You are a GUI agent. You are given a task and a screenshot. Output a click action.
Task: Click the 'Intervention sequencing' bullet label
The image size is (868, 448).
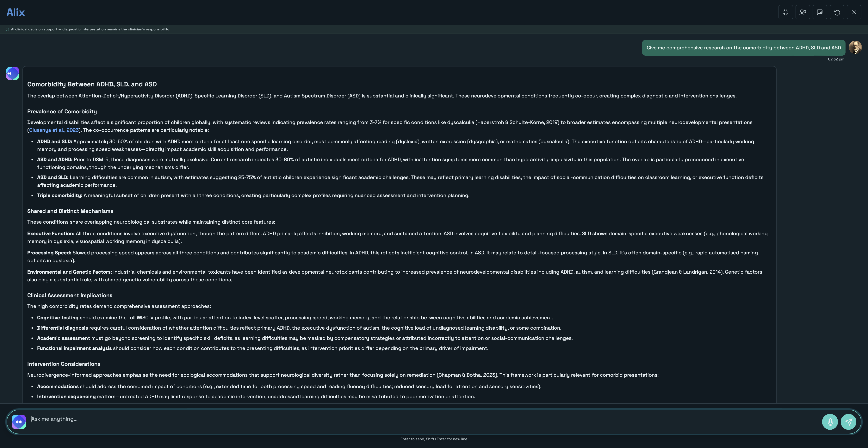pyautogui.click(x=66, y=397)
